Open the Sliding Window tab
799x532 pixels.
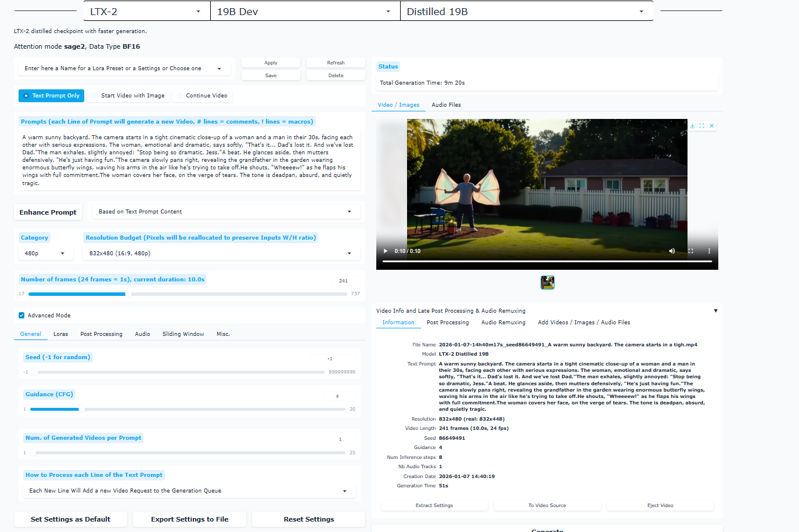(x=183, y=334)
